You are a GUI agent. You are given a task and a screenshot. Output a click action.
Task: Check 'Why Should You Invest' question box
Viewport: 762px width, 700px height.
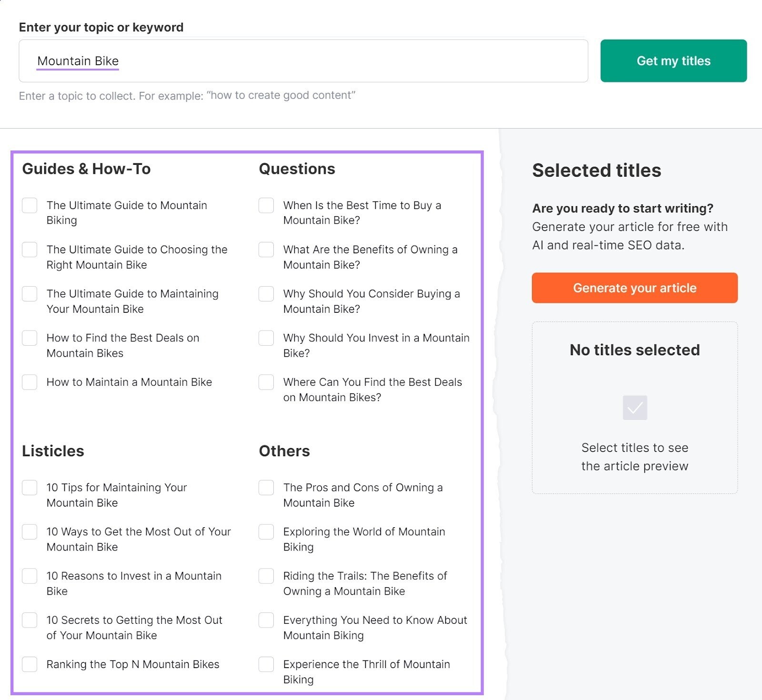click(266, 338)
